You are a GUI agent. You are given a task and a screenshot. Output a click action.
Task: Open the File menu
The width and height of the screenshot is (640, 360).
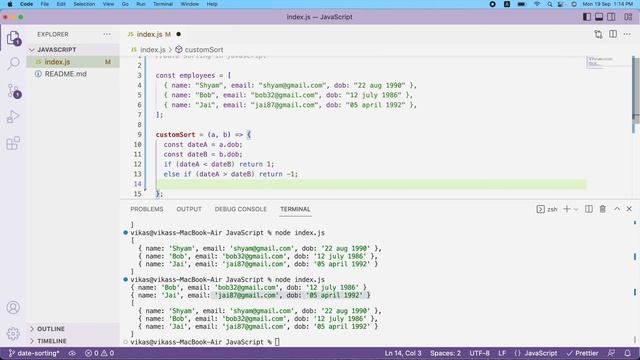point(44,4)
